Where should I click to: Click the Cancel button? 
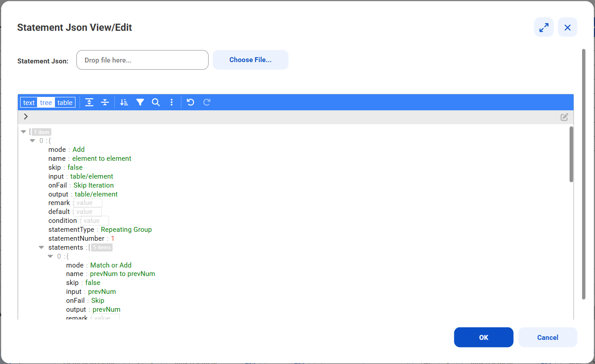click(x=548, y=337)
